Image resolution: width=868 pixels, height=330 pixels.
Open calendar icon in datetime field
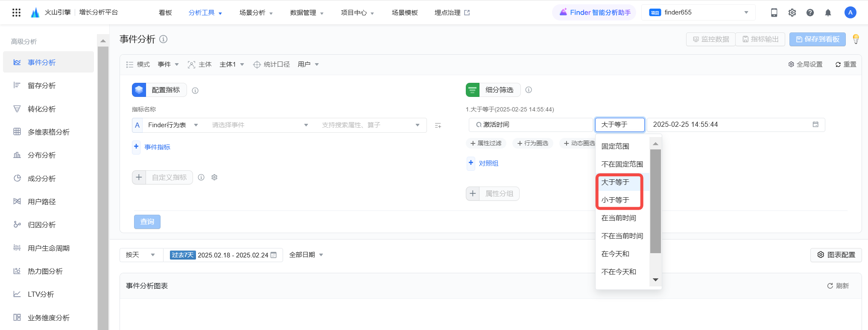[x=815, y=124]
